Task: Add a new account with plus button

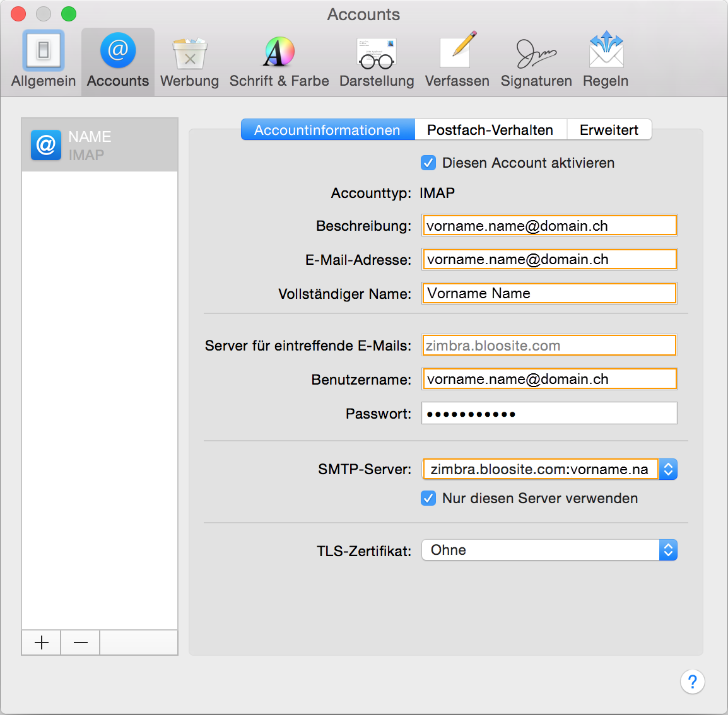Action: [x=42, y=642]
